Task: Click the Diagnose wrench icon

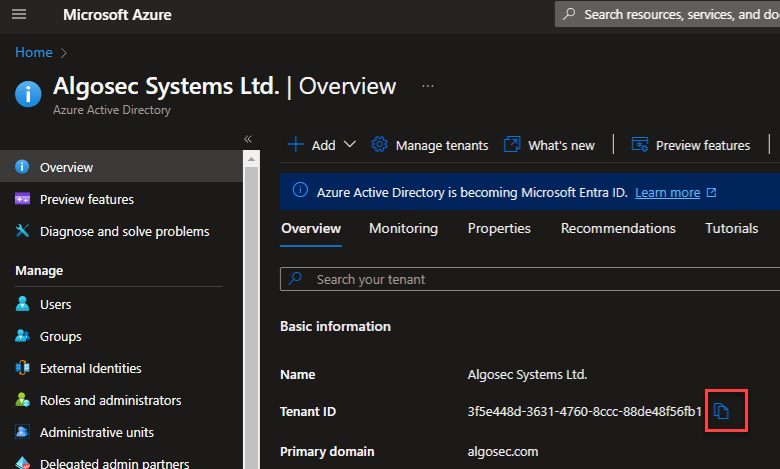Action: coord(22,231)
